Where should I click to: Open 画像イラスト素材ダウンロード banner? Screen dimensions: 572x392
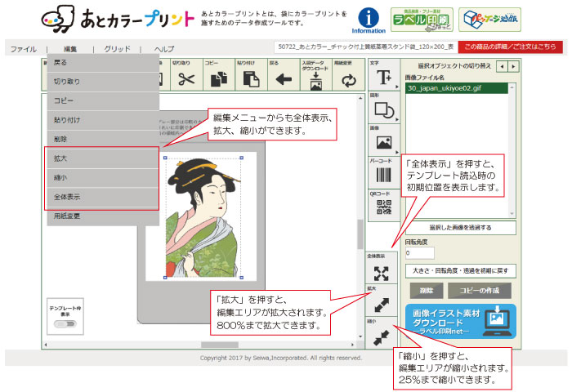(461, 321)
